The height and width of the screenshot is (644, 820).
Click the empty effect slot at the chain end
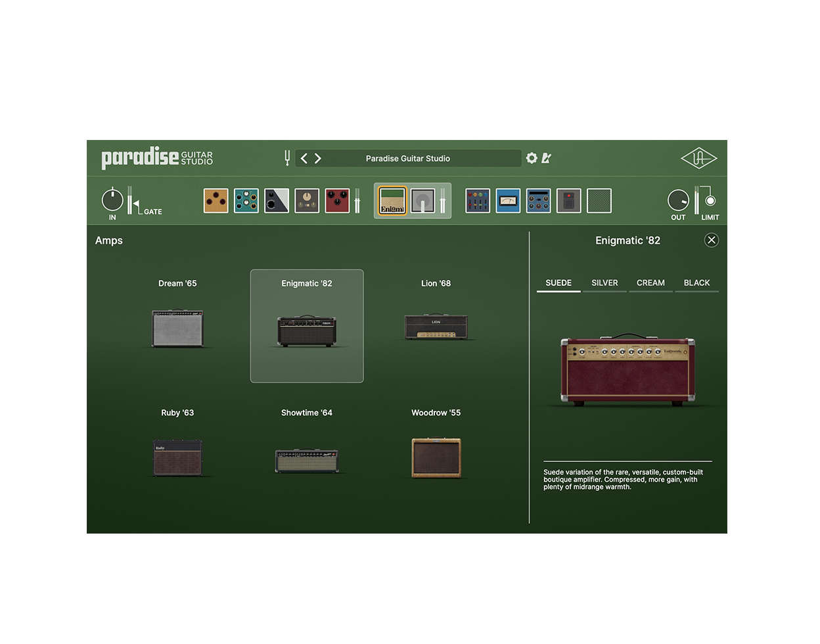599,200
